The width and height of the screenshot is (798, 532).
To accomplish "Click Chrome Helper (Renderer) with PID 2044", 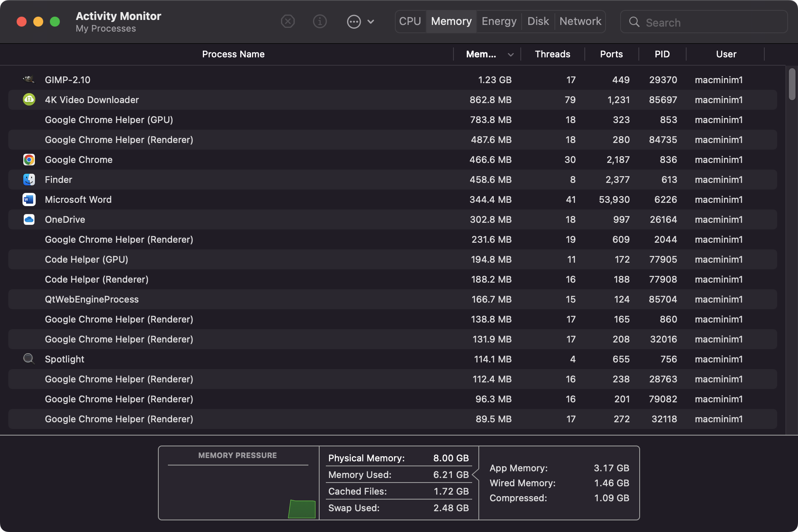I will [x=393, y=239].
